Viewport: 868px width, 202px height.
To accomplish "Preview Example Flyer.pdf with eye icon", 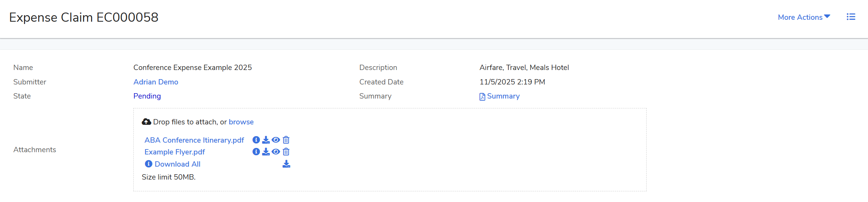I will coord(276,152).
